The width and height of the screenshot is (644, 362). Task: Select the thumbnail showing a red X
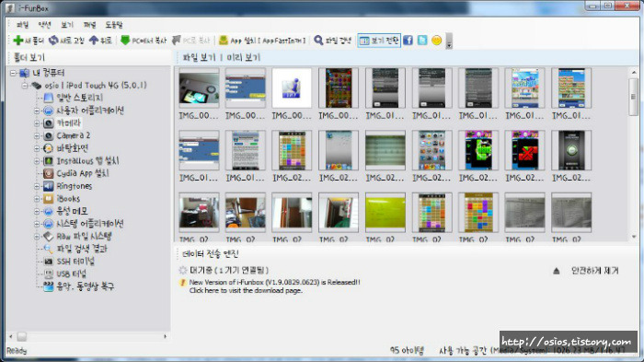pyautogui.click(x=524, y=150)
